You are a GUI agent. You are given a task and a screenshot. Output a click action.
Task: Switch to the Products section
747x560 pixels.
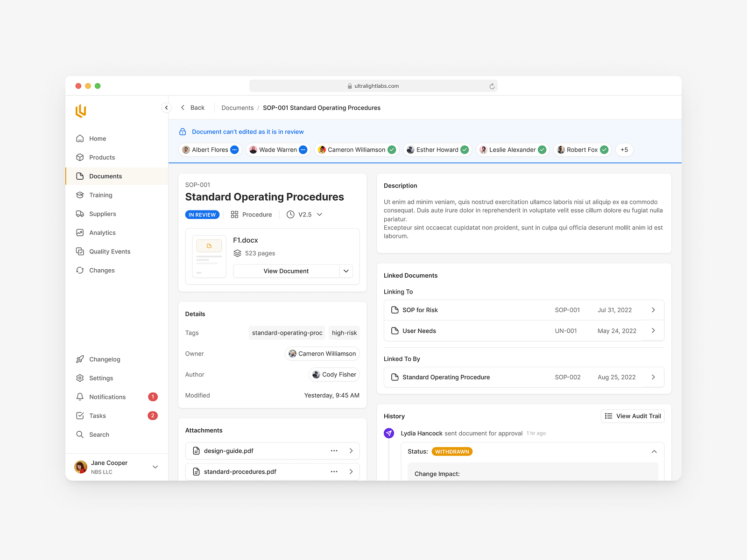click(x=102, y=157)
